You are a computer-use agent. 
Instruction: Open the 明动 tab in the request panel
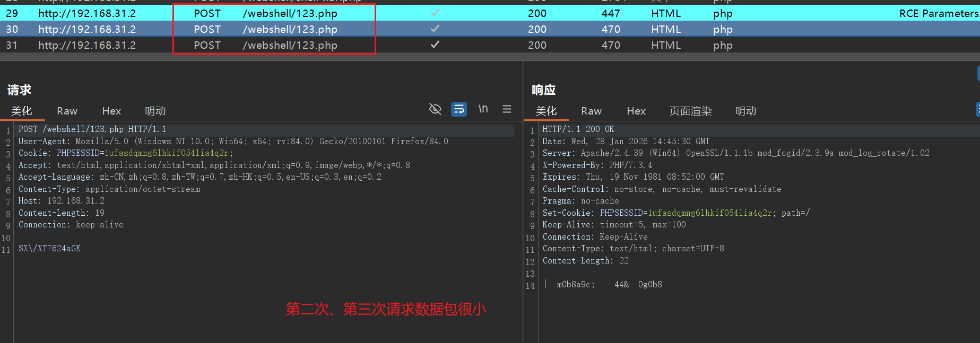pyautogui.click(x=155, y=111)
